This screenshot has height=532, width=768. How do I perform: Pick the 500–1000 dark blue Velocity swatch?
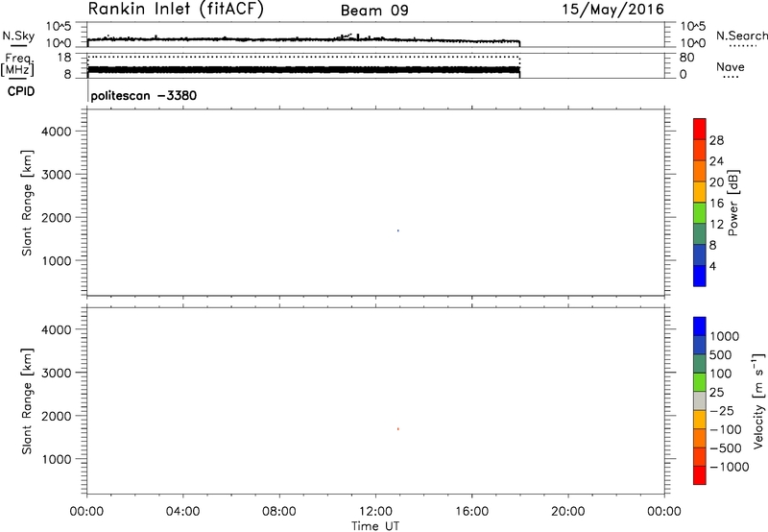tap(700, 346)
